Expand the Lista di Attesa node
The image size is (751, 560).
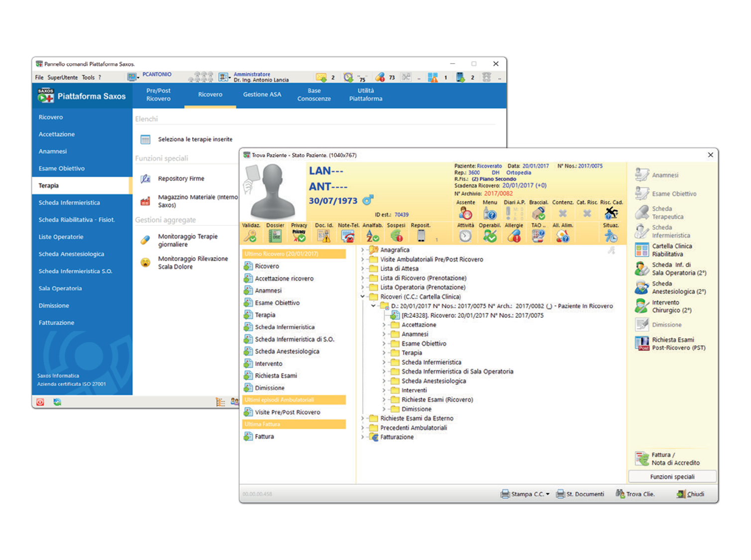click(362, 269)
